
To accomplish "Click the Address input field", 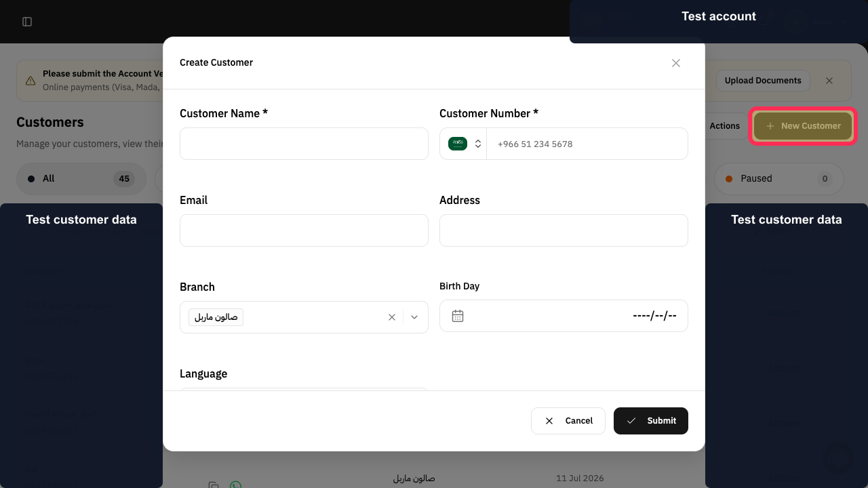I will tap(564, 230).
